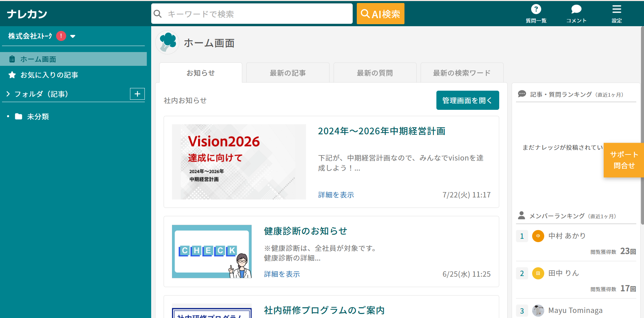Open the 質問一覧 question mark icon
644x318 pixels.
536,9
